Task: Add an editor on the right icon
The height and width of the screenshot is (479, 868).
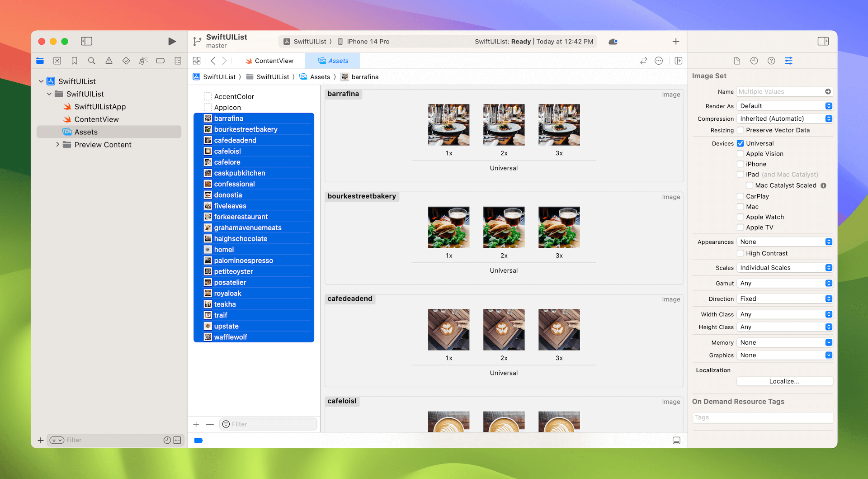Action: 679,61
